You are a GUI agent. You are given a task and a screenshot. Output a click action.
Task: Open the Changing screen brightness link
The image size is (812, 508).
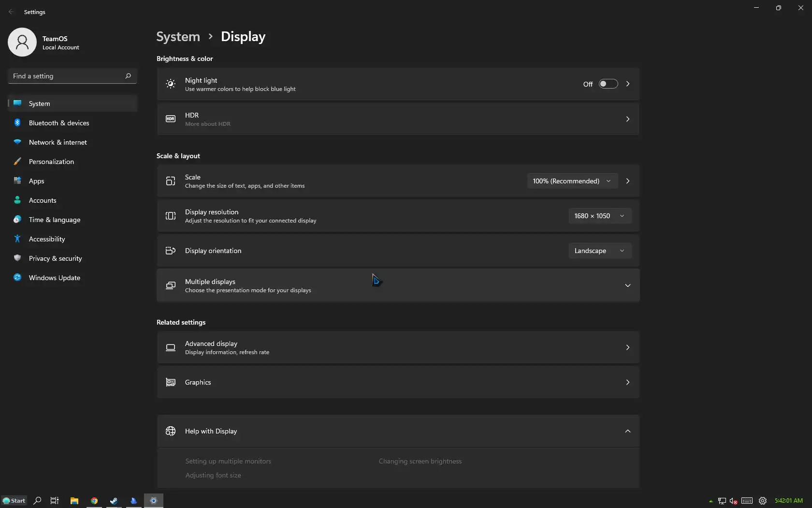coord(420,461)
